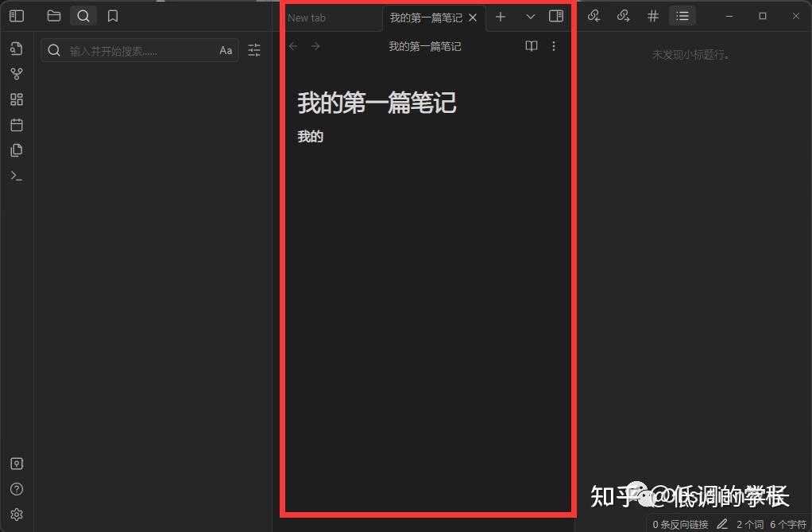Open quick switcher icon in ribbon
Screen dimensions: 812x532
coord(17,49)
